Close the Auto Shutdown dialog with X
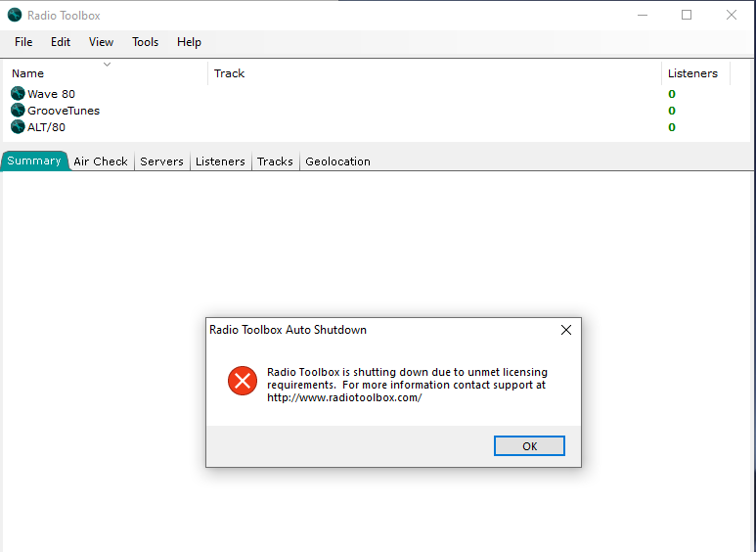 click(565, 330)
